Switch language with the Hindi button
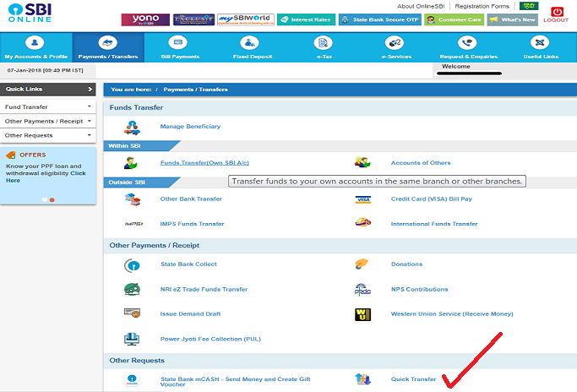577x392 pixels. pos(529,6)
